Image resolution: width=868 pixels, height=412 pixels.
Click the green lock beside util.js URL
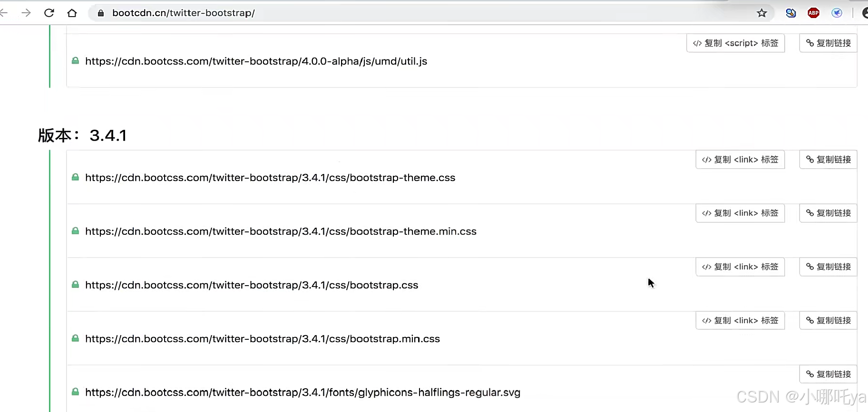[75, 61]
